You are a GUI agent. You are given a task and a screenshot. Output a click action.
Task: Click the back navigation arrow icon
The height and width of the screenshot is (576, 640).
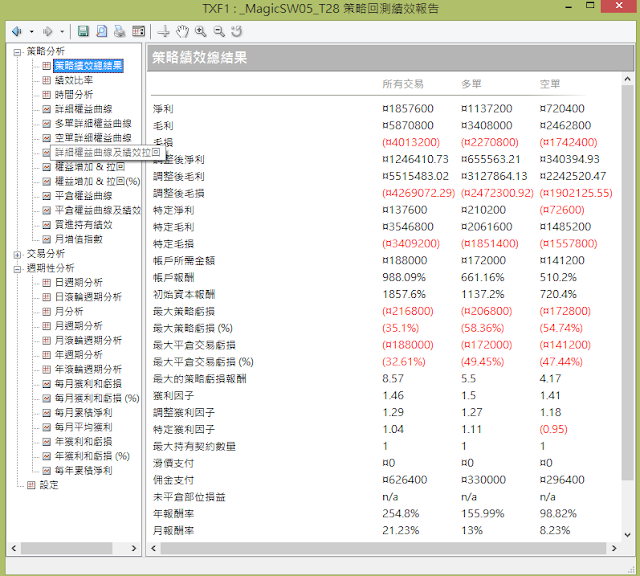[17, 31]
